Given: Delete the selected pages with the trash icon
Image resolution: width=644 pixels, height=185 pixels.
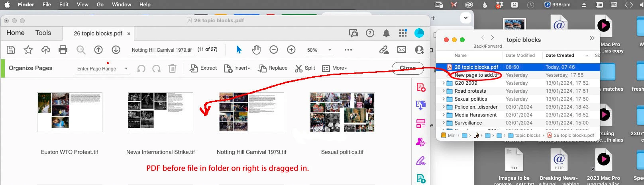Looking at the screenshot, I should pos(172,68).
